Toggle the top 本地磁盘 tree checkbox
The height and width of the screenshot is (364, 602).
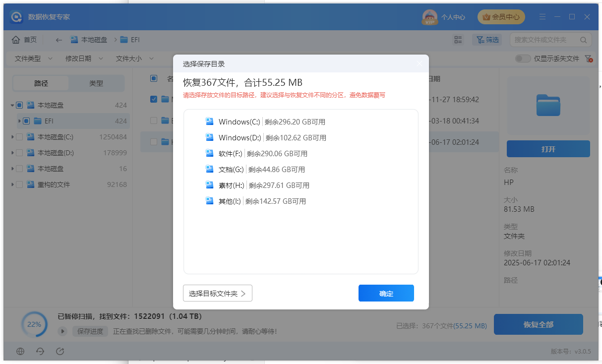pyautogui.click(x=19, y=105)
